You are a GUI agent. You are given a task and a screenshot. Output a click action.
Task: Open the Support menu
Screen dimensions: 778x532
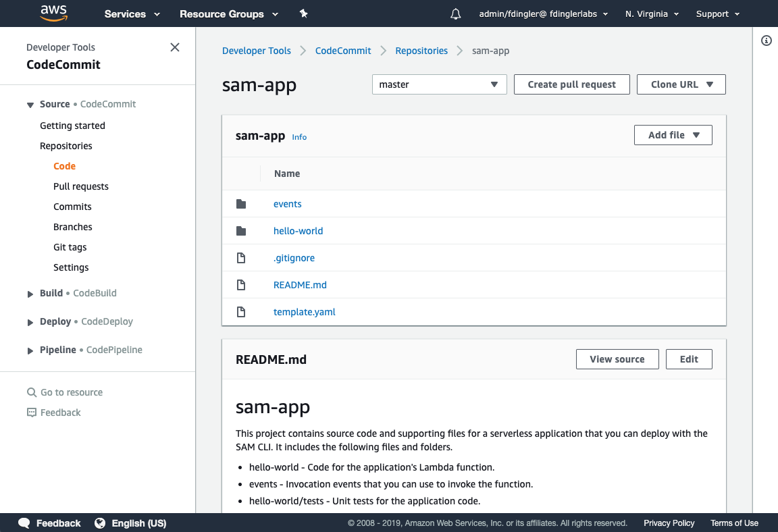[717, 14]
